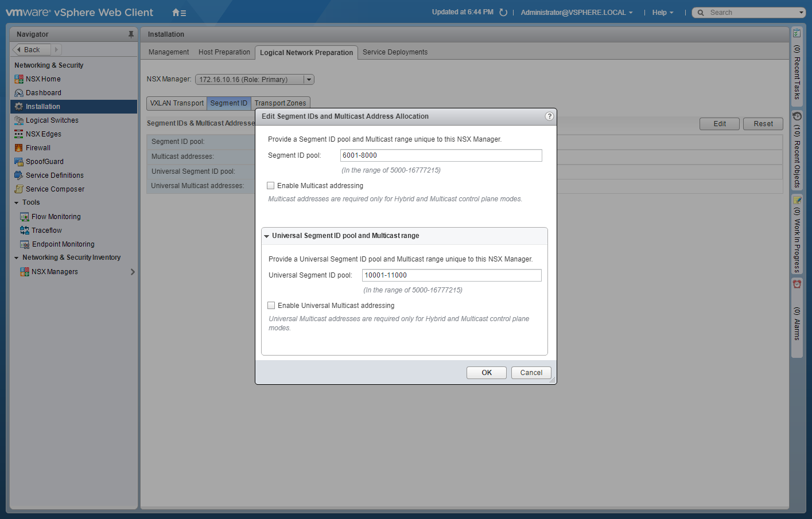Viewport: 812px width, 519px height.
Task: Enable Universal Multicast addressing checkbox
Action: click(271, 306)
